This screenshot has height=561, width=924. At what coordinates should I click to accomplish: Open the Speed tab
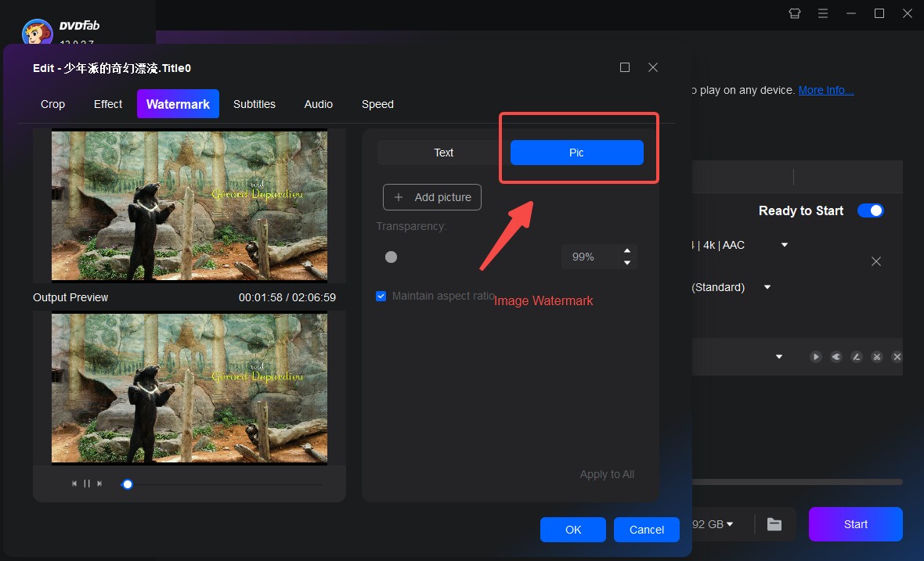377,104
